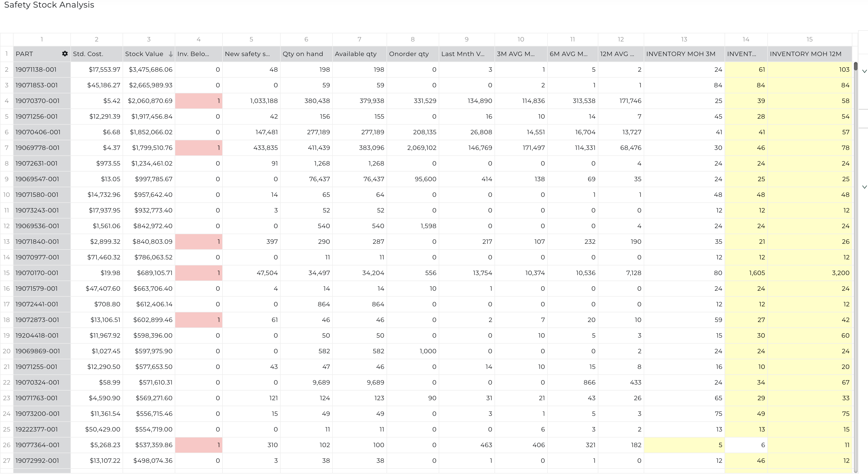Click the red highlighted cell in row 4
Viewport: 868px width, 474px height.
tap(199, 101)
